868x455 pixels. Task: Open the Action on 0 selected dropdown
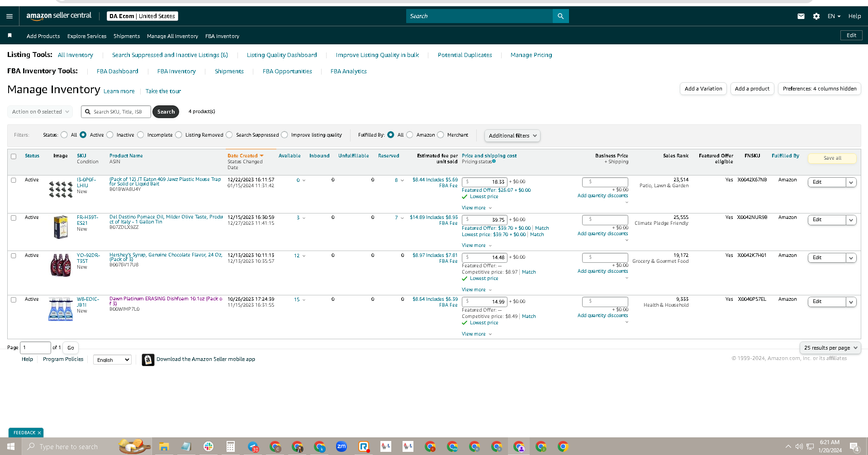click(40, 112)
